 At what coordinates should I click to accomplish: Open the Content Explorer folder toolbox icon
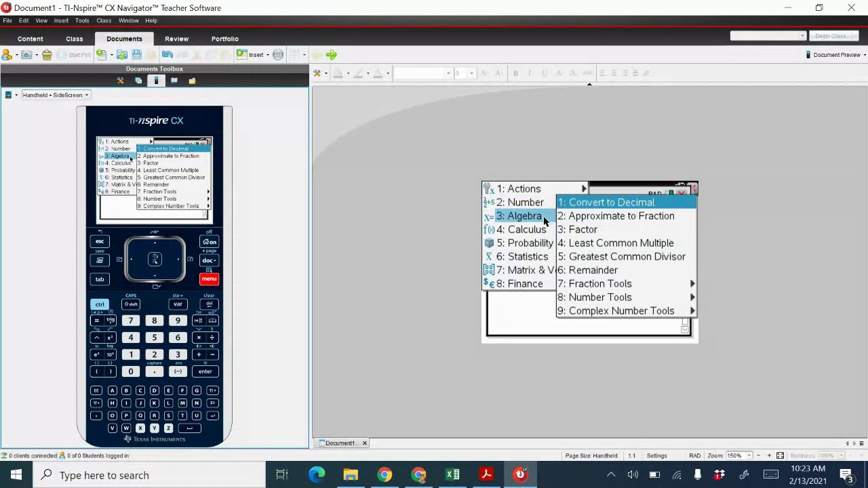[192, 81]
